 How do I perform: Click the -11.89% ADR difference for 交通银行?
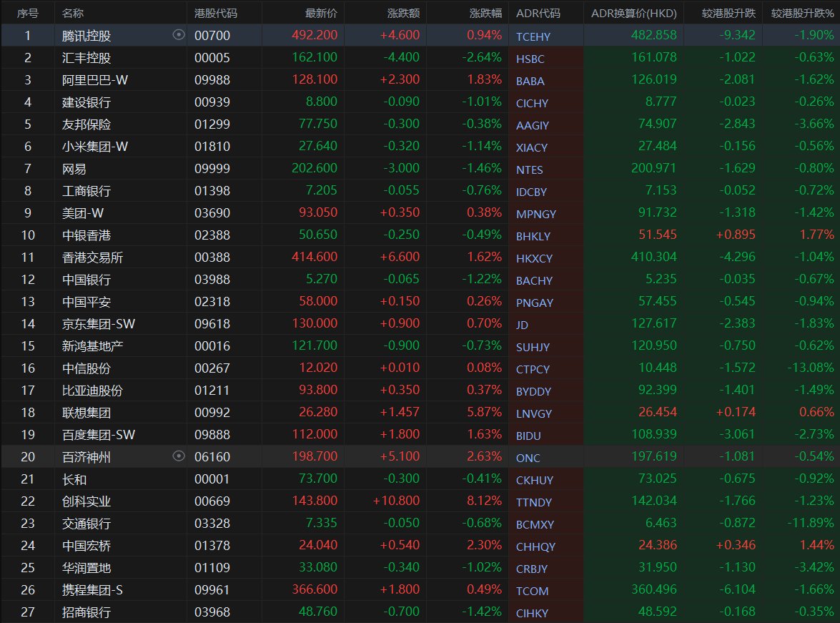[x=811, y=523]
